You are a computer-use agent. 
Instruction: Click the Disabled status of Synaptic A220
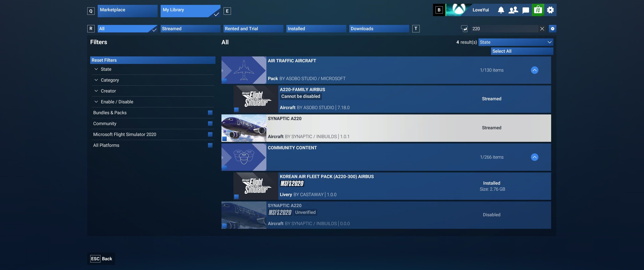tap(491, 215)
